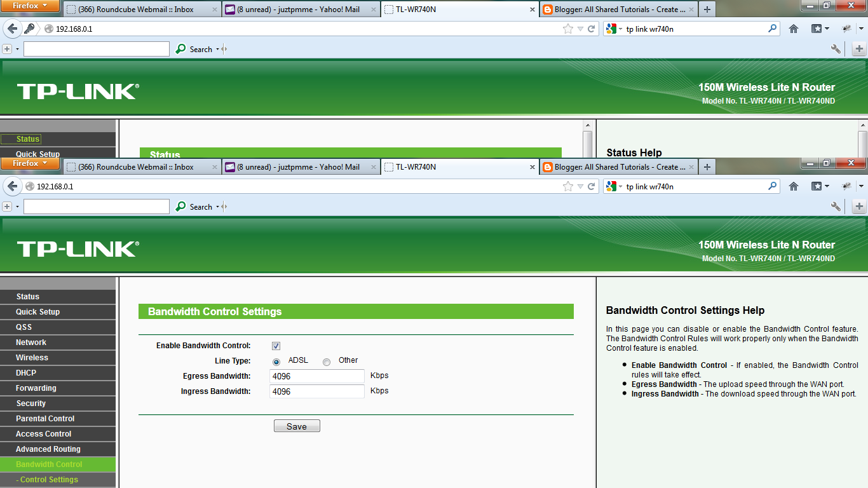
Task: Go home using house icon in Bandwidth Control window
Action: click(793, 186)
